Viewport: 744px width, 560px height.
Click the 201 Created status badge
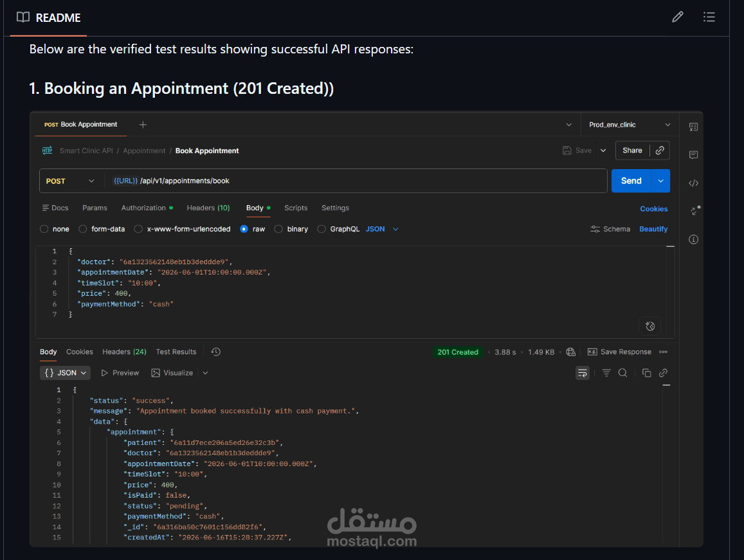457,352
